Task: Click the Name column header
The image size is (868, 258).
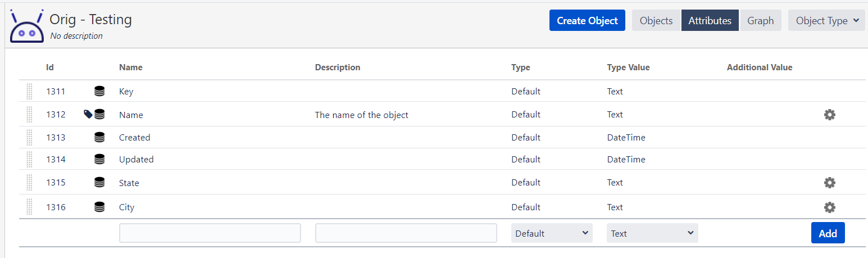Action: tap(131, 67)
